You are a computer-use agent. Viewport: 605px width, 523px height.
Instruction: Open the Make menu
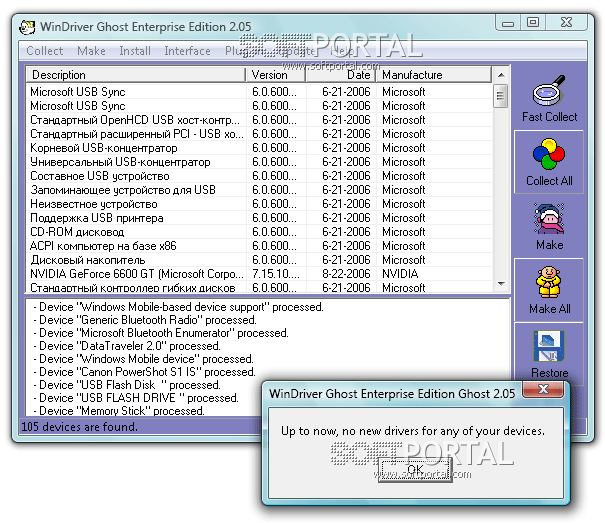pos(91,51)
